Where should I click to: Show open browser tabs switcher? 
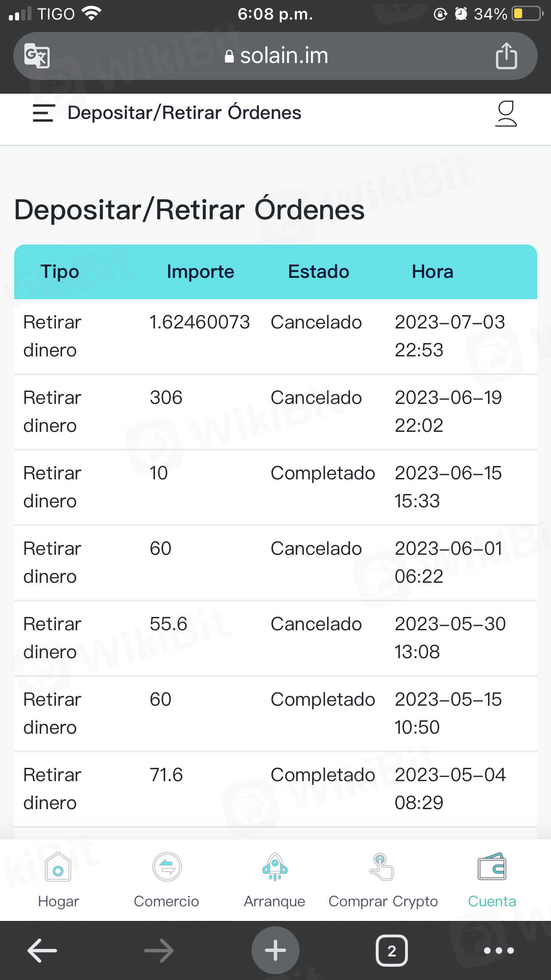click(391, 950)
